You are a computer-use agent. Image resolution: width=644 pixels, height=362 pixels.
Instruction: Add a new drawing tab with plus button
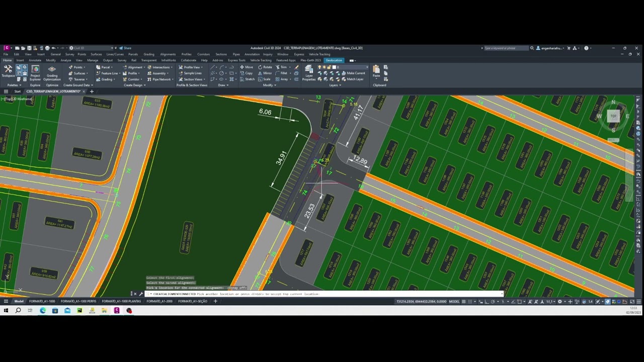tap(92, 92)
